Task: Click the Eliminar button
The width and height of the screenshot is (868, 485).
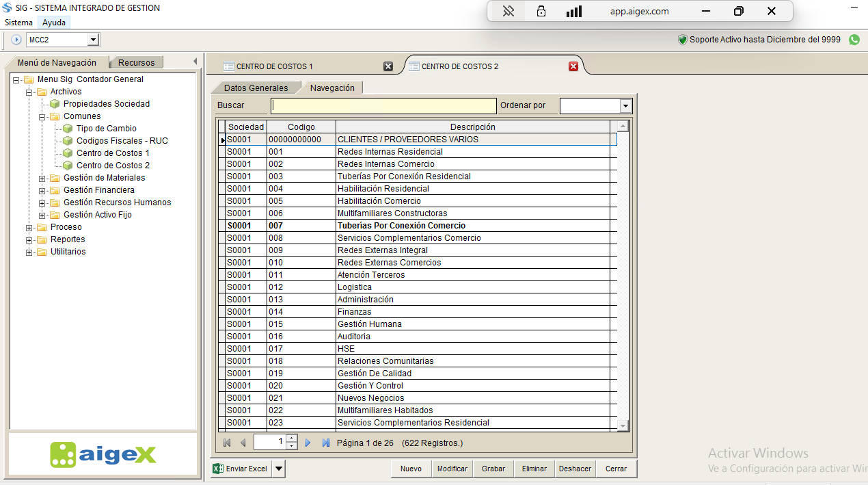Action: 534,469
